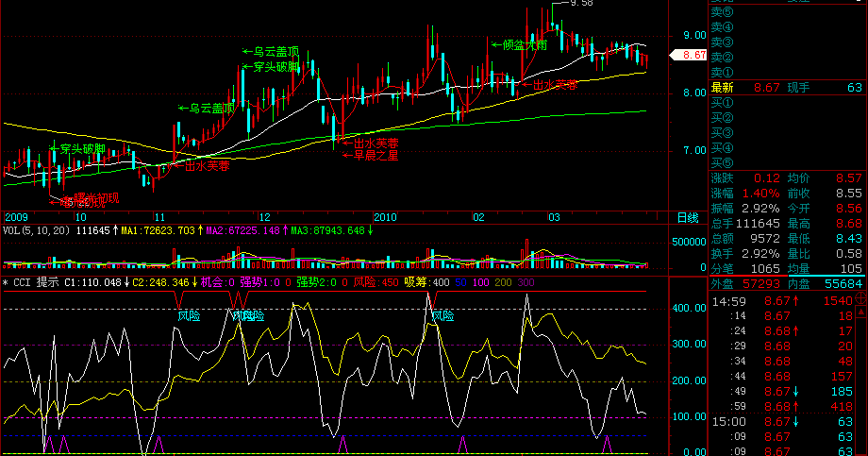Click the 总手 111645 value
The width and height of the screenshot is (868, 456).
pyautogui.click(x=758, y=224)
